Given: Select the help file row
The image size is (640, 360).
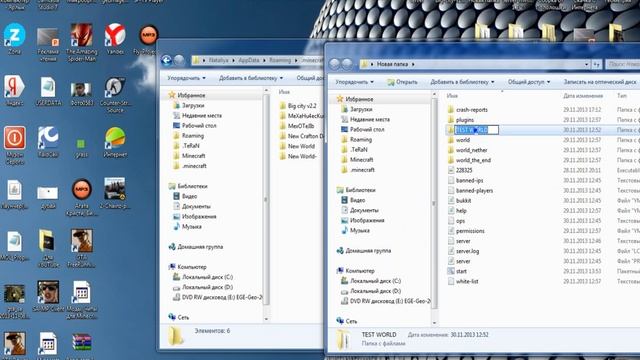Looking at the screenshot, I should [x=543, y=211].
